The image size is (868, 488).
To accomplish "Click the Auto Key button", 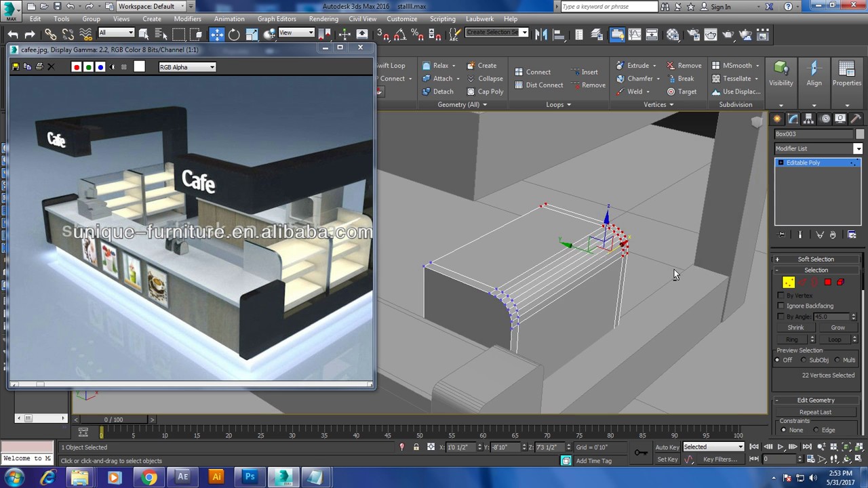I will [667, 447].
